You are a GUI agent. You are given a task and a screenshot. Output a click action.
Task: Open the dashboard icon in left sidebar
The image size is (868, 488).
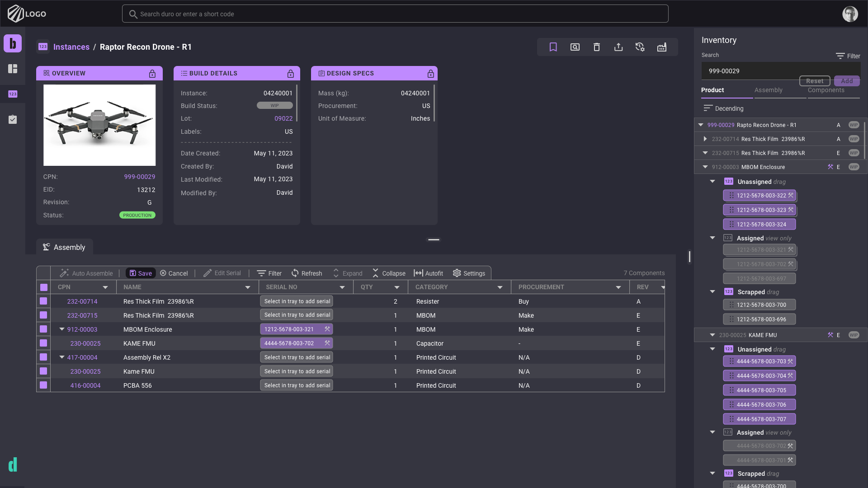(13, 69)
